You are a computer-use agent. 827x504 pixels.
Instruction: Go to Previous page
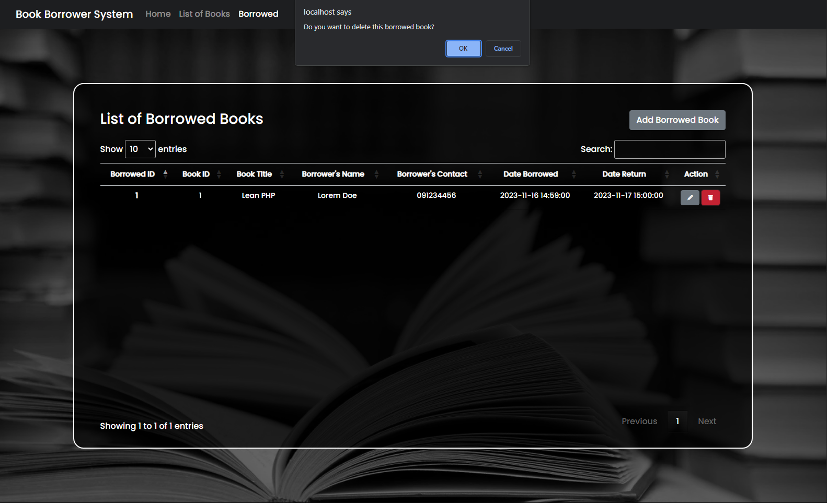coord(639,421)
